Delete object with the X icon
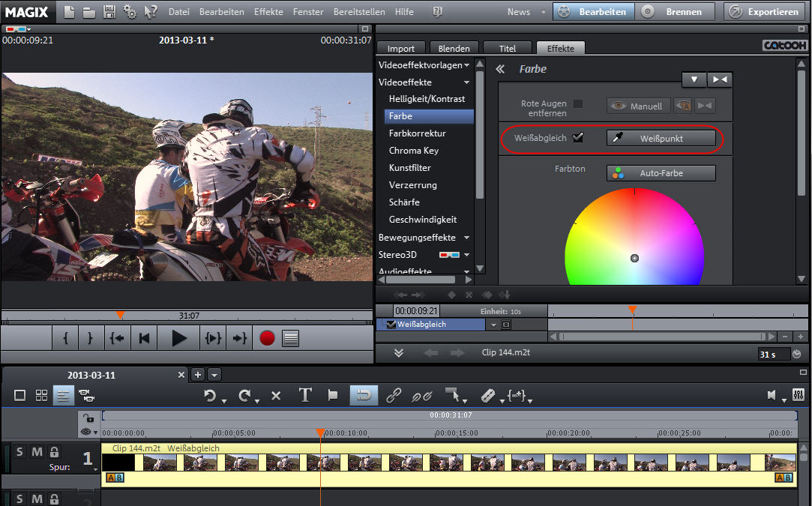 coord(275,396)
